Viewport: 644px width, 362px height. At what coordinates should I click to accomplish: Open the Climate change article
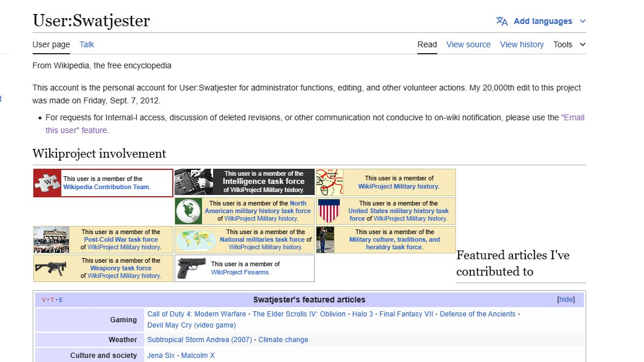(x=283, y=340)
